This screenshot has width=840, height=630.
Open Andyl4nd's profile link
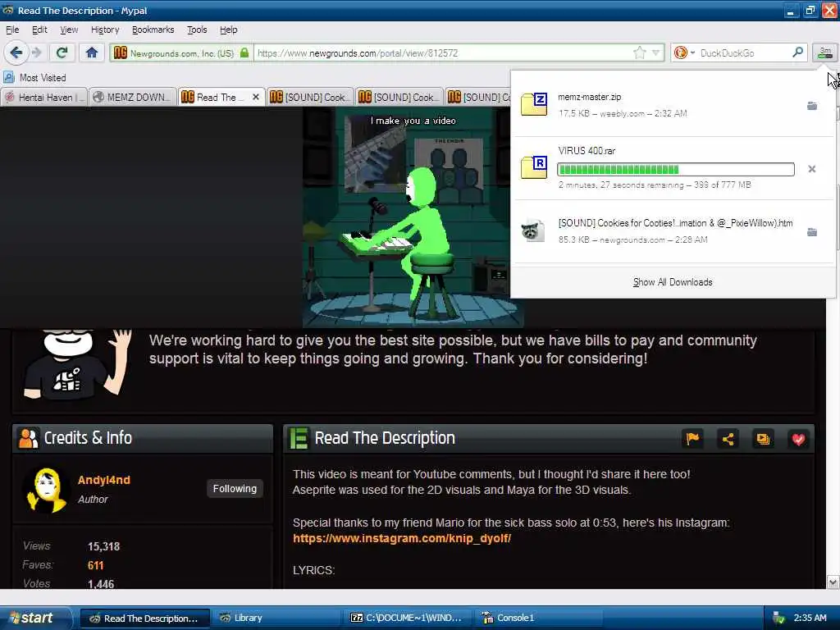(104, 480)
